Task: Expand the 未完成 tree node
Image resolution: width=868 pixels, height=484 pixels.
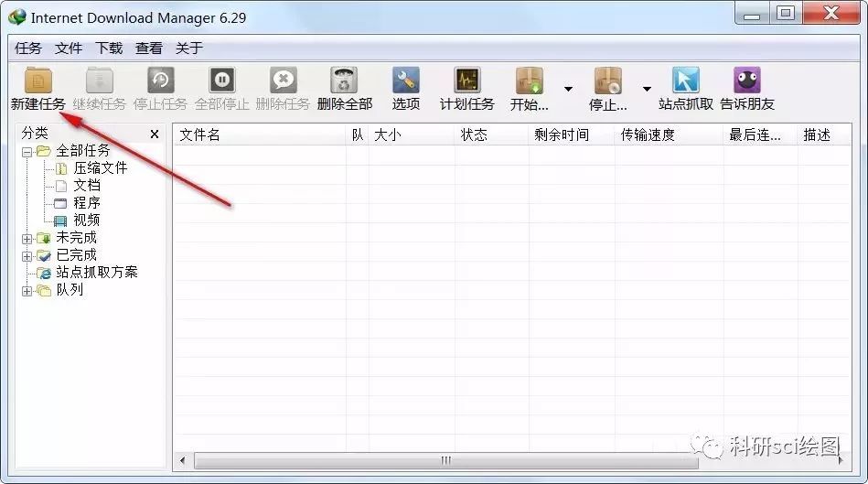Action: click(x=27, y=239)
